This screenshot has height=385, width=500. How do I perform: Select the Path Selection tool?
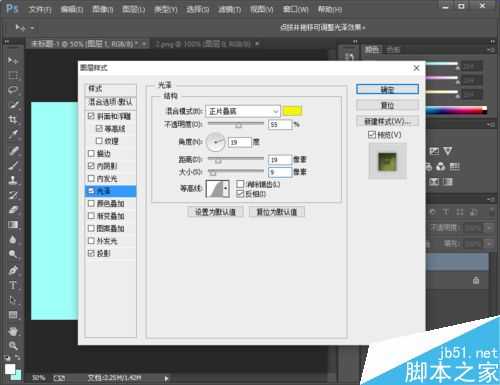click(x=13, y=300)
